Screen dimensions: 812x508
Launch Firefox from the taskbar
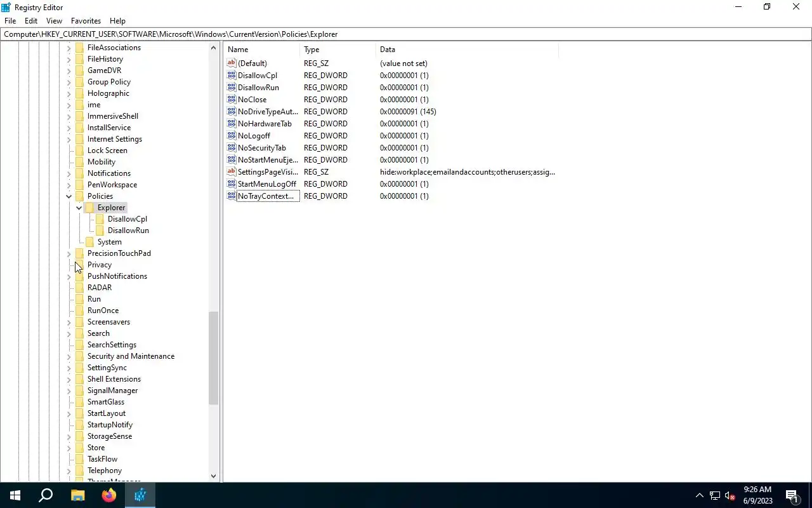click(108, 495)
